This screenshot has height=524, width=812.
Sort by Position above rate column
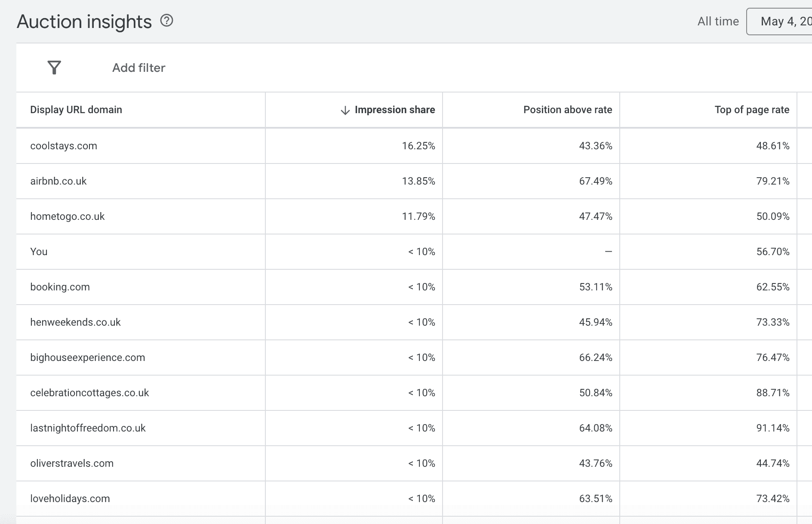567,110
